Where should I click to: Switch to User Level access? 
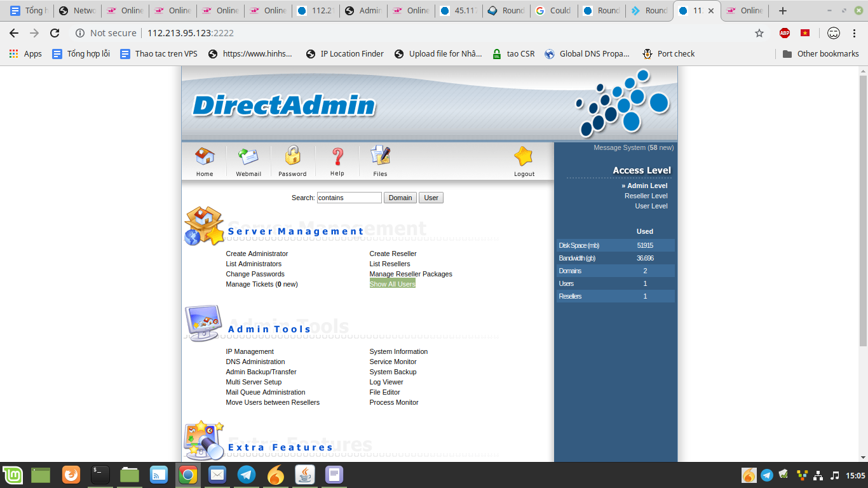[651, 206]
